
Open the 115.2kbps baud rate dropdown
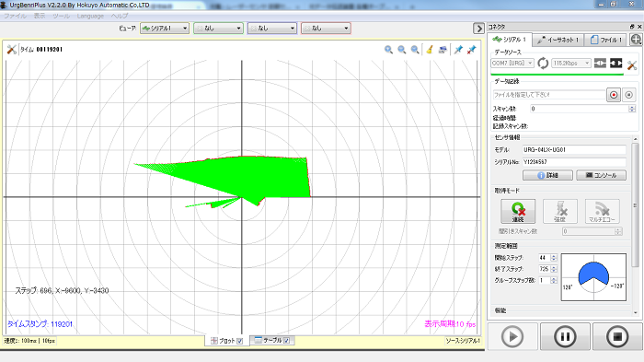pos(571,64)
